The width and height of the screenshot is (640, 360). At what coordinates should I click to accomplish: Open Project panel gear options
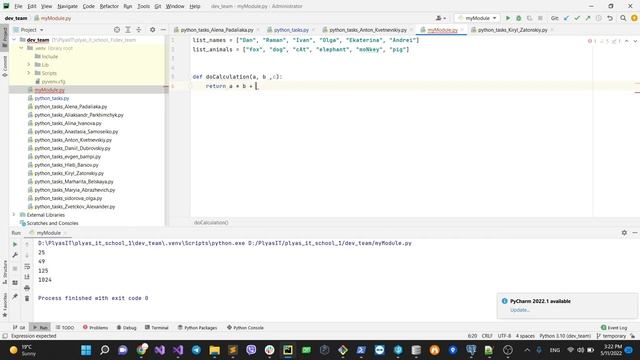click(x=152, y=30)
